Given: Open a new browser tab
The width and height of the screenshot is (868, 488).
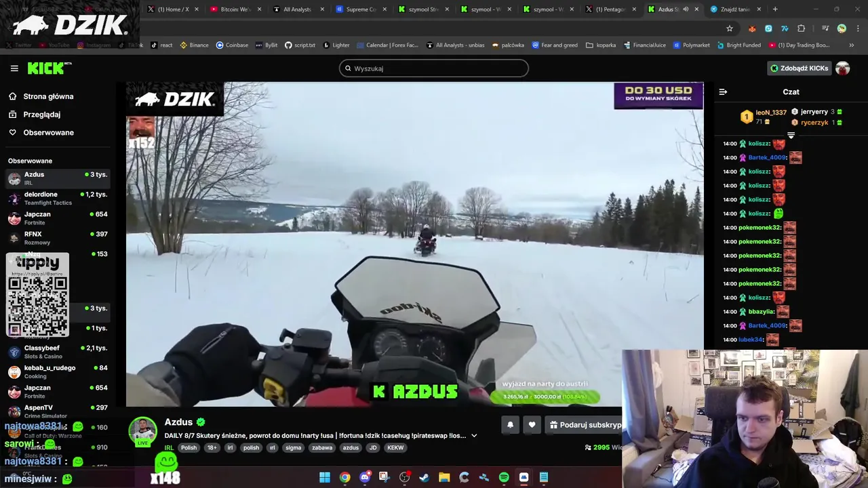Looking at the screenshot, I should (x=775, y=9).
